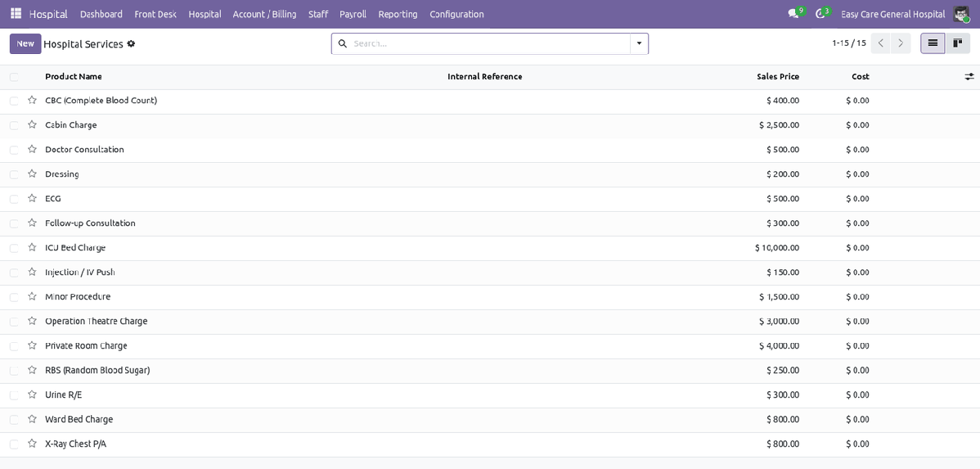Go to previous page of records
Viewport: 980px width, 469px height.
coord(881,43)
